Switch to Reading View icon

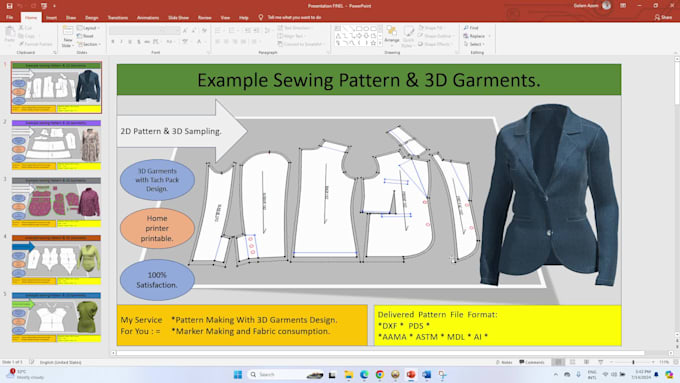click(x=586, y=362)
